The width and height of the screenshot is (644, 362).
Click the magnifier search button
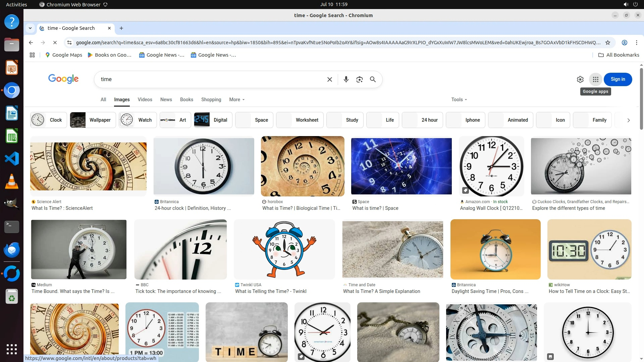tap(373, 79)
